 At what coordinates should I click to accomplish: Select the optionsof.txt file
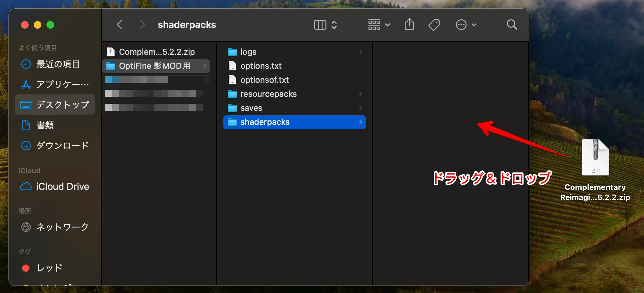[x=295, y=80]
